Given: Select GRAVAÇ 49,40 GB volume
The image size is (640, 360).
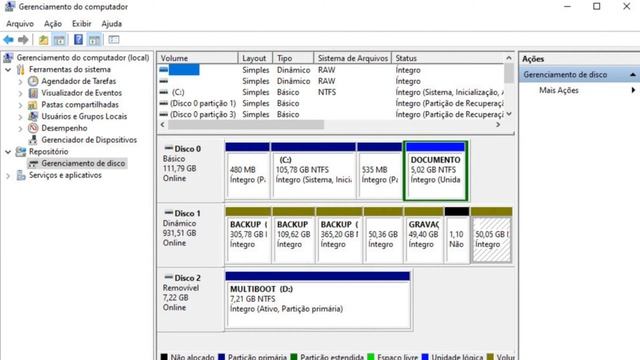Looking at the screenshot, I should pyautogui.click(x=424, y=235).
